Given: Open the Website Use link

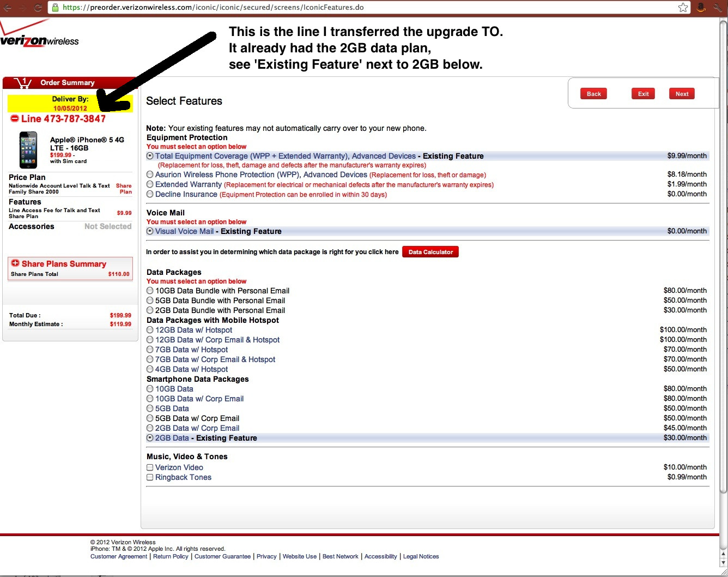Looking at the screenshot, I should (300, 556).
